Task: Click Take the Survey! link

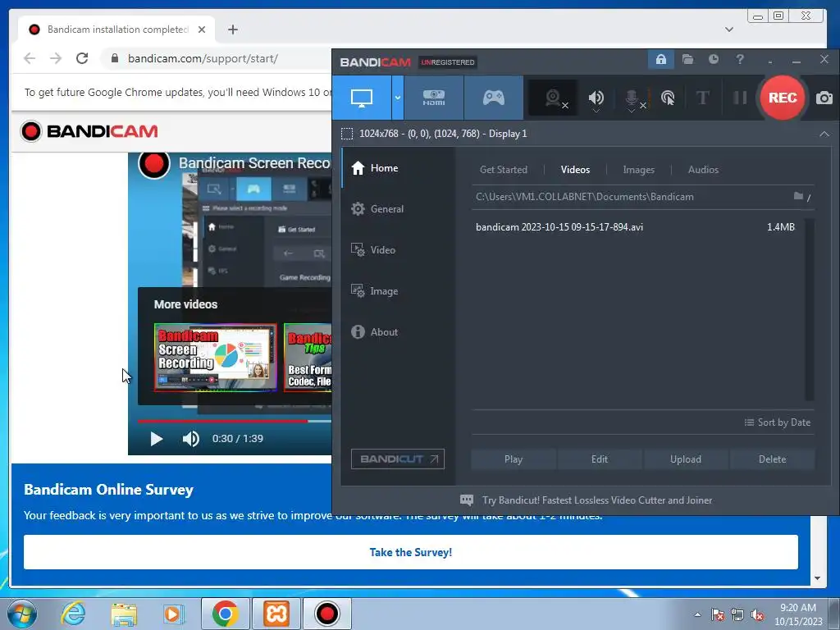Action: (410, 552)
